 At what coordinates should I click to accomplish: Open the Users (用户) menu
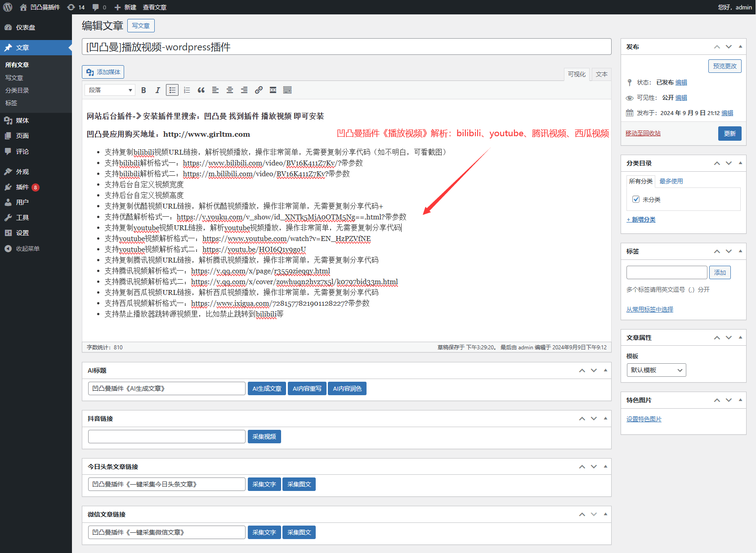pyautogui.click(x=36, y=202)
